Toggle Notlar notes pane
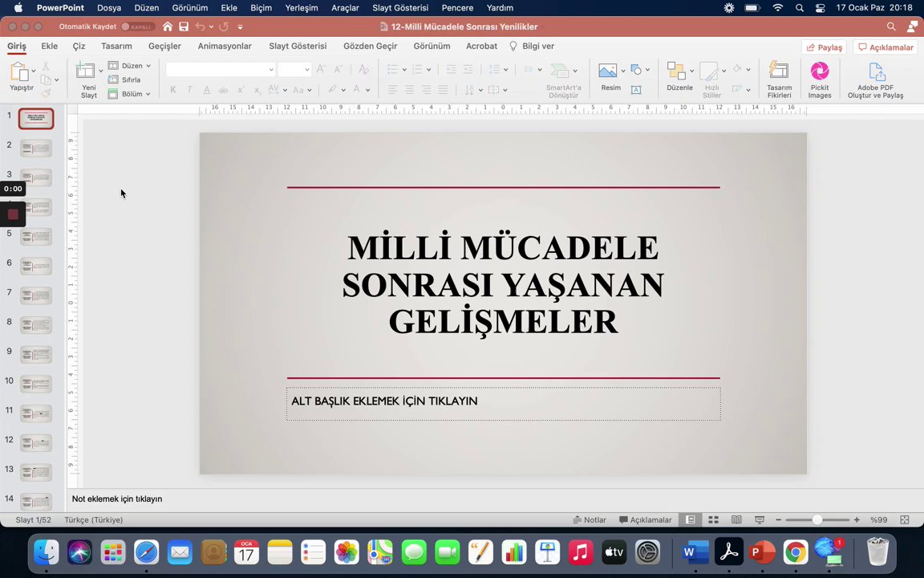924x578 pixels. point(590,519)
